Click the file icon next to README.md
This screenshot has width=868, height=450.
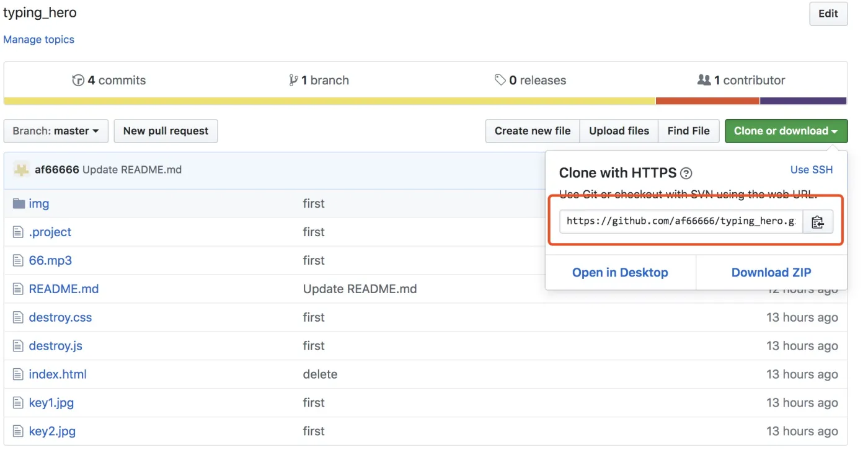pyautogui.click(x=18, y=289)
